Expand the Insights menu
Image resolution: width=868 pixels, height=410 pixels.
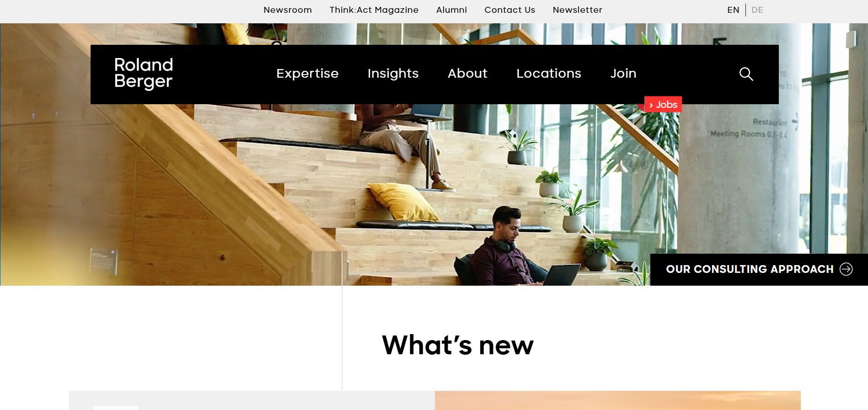(x=393, y=74)
